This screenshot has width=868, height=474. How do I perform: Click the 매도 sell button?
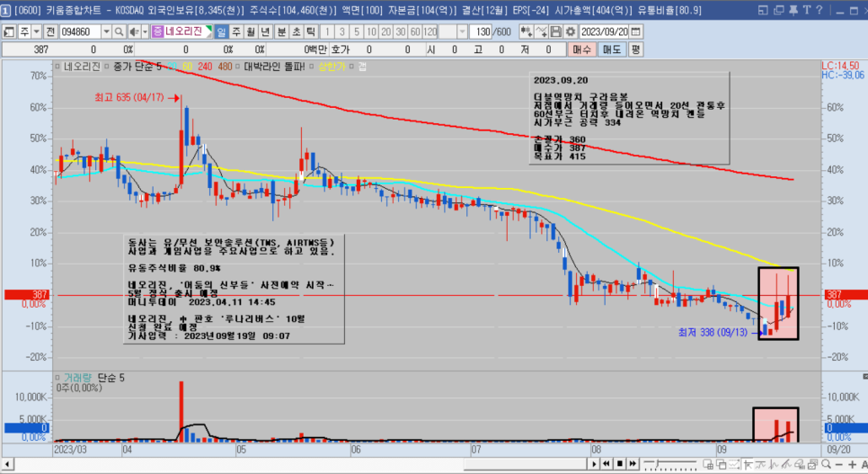[612, 49]
